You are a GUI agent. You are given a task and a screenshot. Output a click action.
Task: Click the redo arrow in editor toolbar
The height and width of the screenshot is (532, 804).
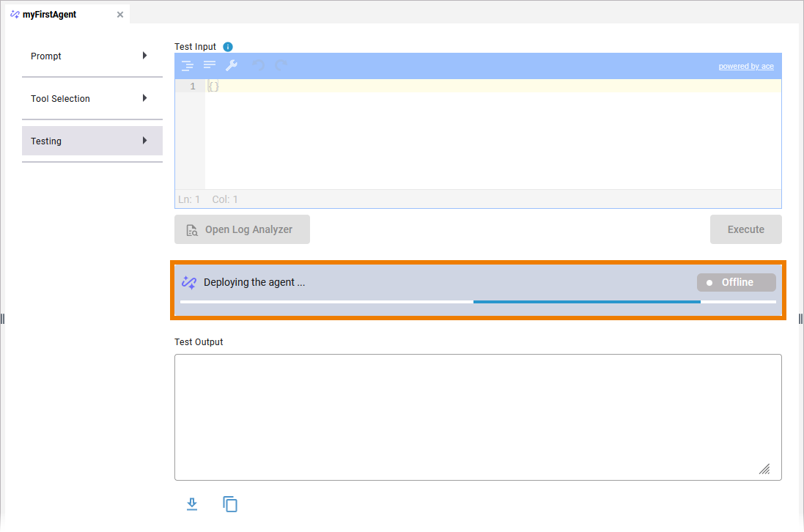point(281,66)
